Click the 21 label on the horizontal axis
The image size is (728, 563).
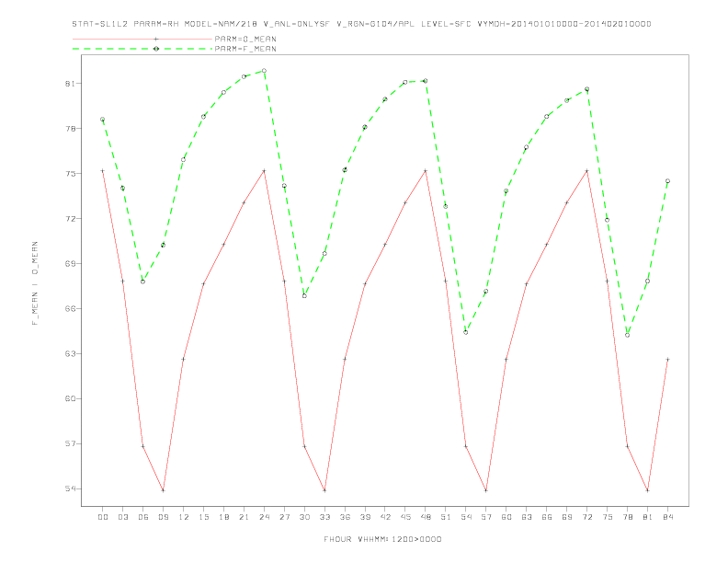pos(244,517)
